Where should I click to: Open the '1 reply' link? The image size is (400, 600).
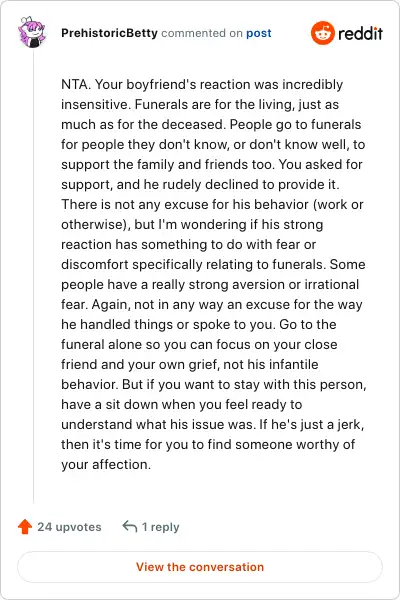(x=160, y=527)
